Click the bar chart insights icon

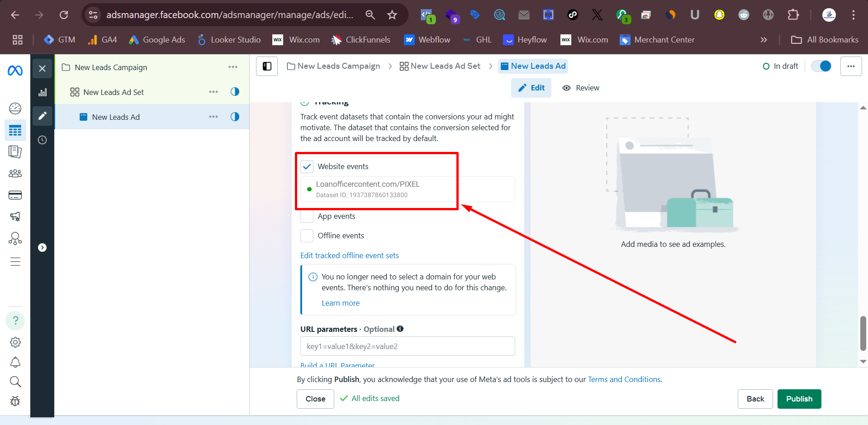point(43,92)
